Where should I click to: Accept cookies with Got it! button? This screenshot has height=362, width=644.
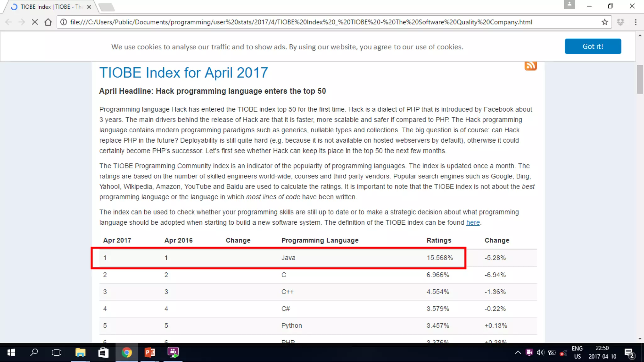[x=593, y=46]
